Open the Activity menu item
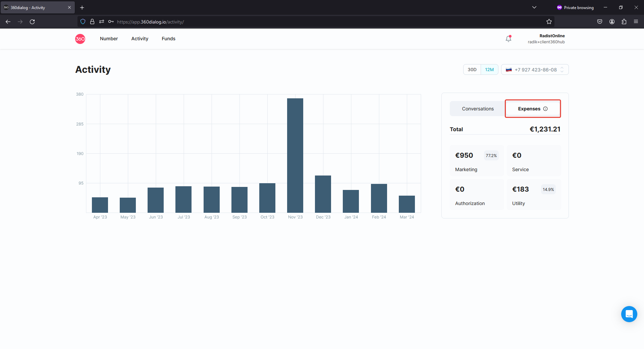 point(140,39)
